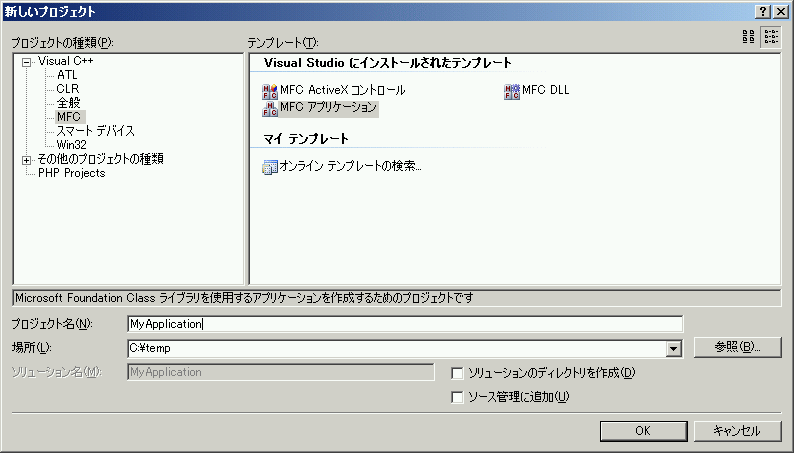Choose the MFC DLL template icon
794x453 pixels.
[x=511, y=91]
